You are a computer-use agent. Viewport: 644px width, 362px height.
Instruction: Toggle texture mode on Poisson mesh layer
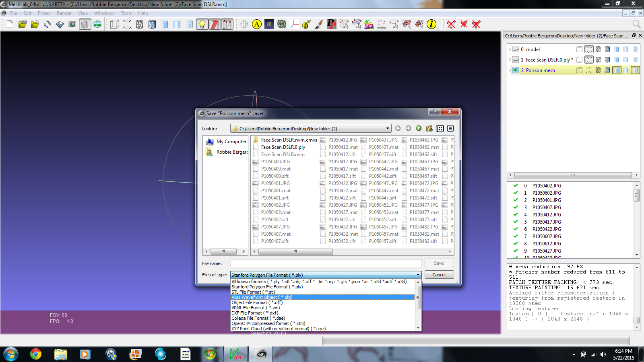[x=635, y=70]
